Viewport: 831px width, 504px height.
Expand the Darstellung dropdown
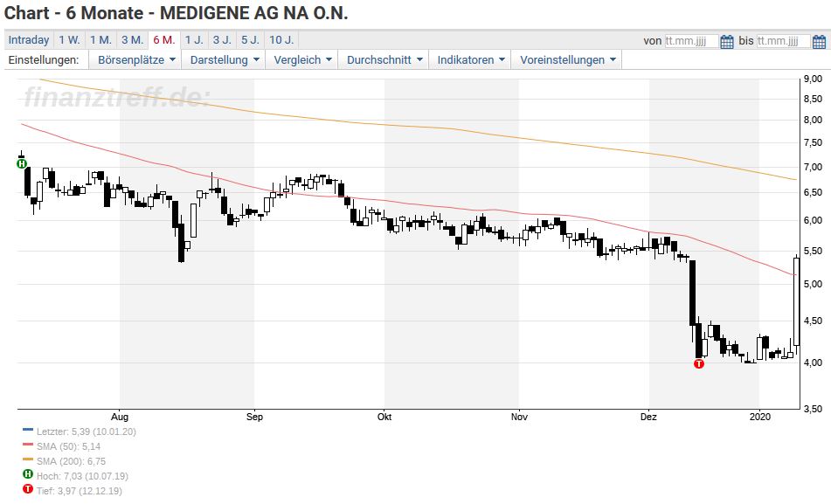pos(225,60)
